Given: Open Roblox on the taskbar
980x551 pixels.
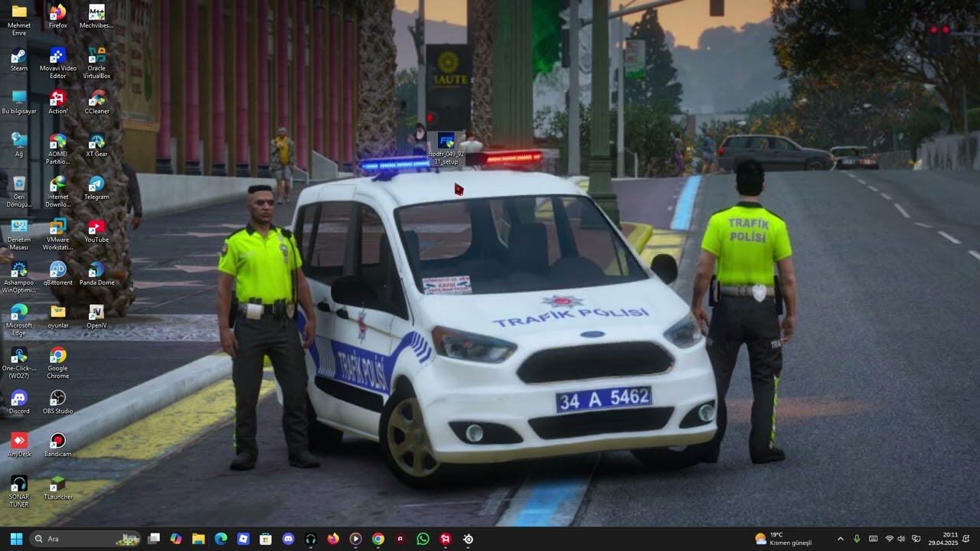Looking at the screenshot, I should tap(243, 539).
